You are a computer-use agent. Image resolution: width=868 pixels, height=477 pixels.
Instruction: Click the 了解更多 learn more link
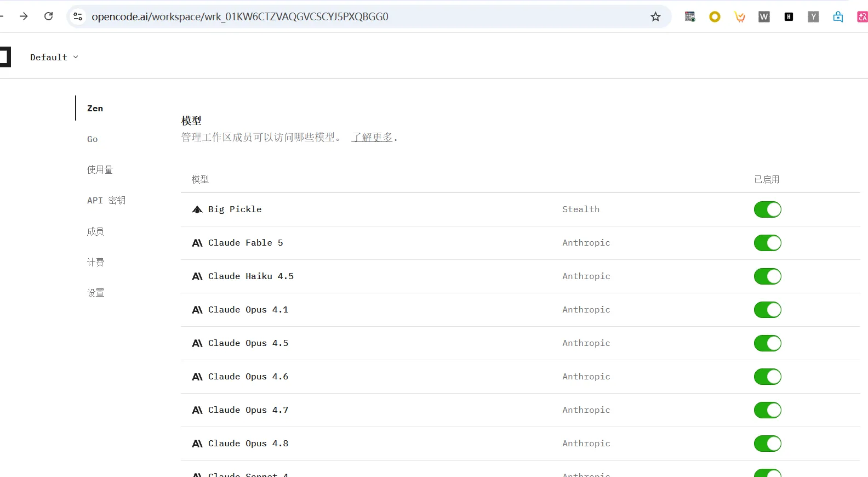pos(372,137)
